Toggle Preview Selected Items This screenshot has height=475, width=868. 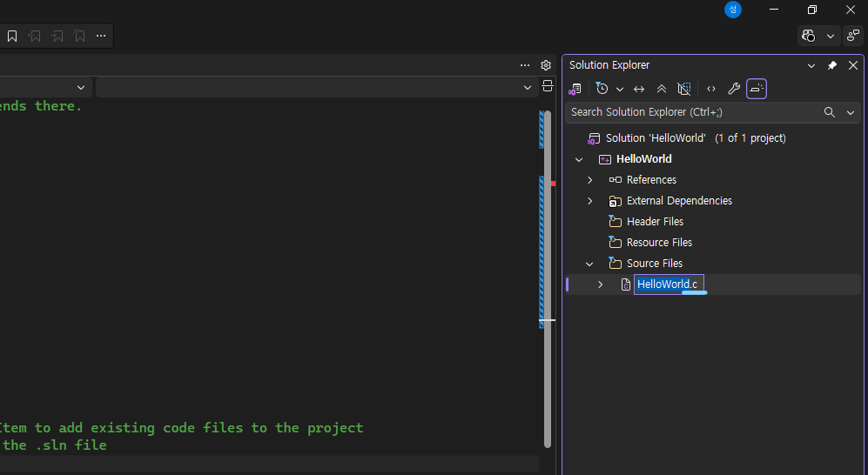(757, 89)
